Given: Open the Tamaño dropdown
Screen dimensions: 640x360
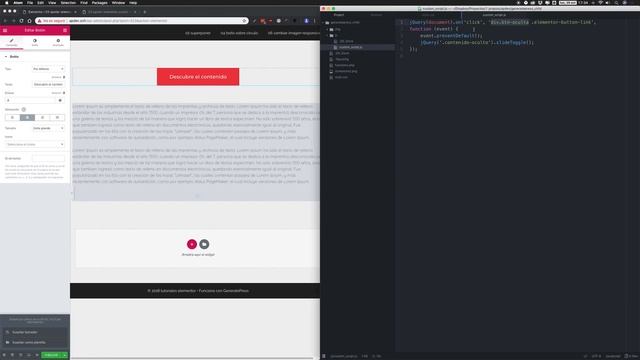Looking at the screenshot, I should 48,128.
